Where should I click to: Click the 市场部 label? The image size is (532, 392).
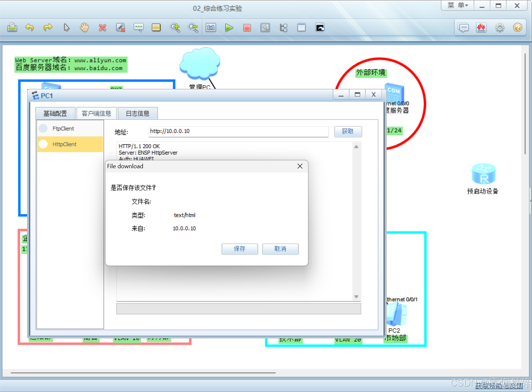pos(395,338)
